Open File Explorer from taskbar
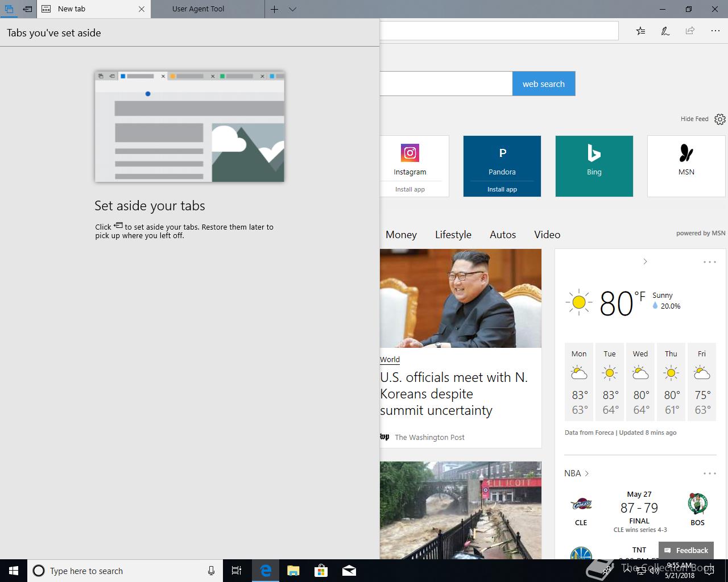This screenshot has height=582, width=728. click(293, 571)
